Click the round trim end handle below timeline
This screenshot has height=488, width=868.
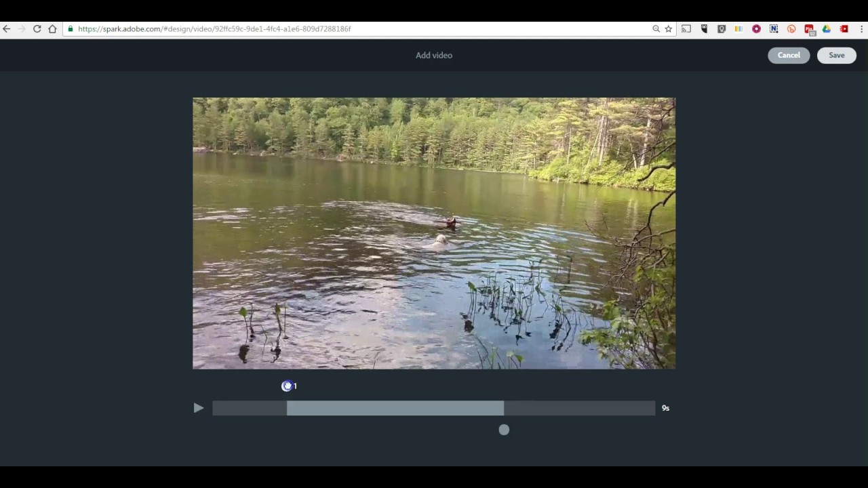click(504, 430)
